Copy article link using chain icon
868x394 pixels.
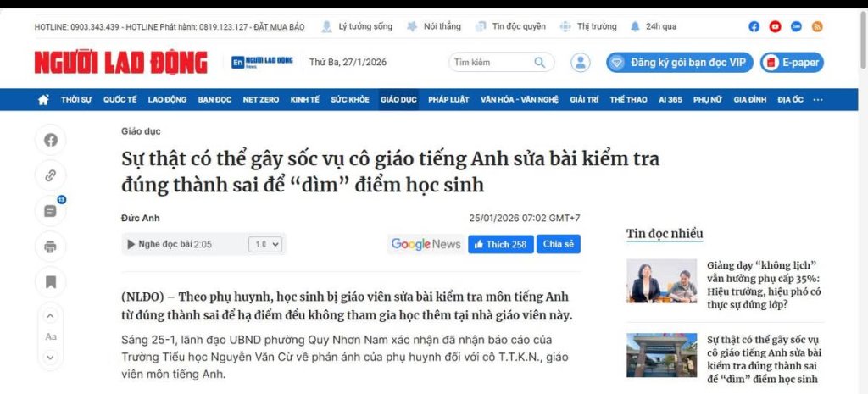51,175
